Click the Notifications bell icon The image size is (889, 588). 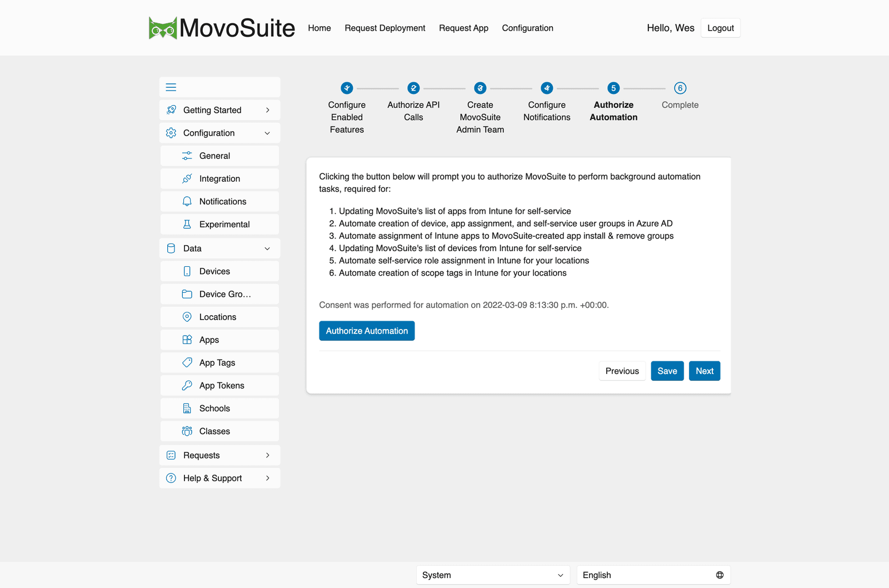click(187, 201)
